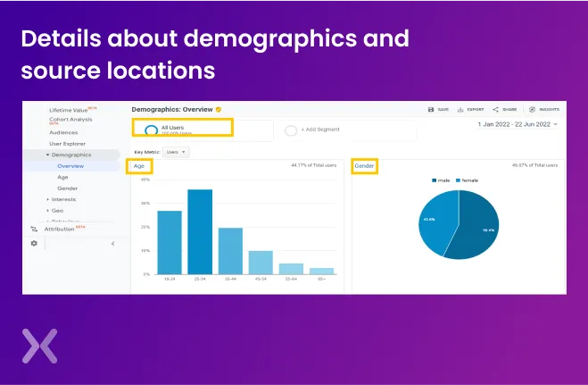Click the female legend color swatch
This screenshot has height=385, width=588.
tap(458, 180)
